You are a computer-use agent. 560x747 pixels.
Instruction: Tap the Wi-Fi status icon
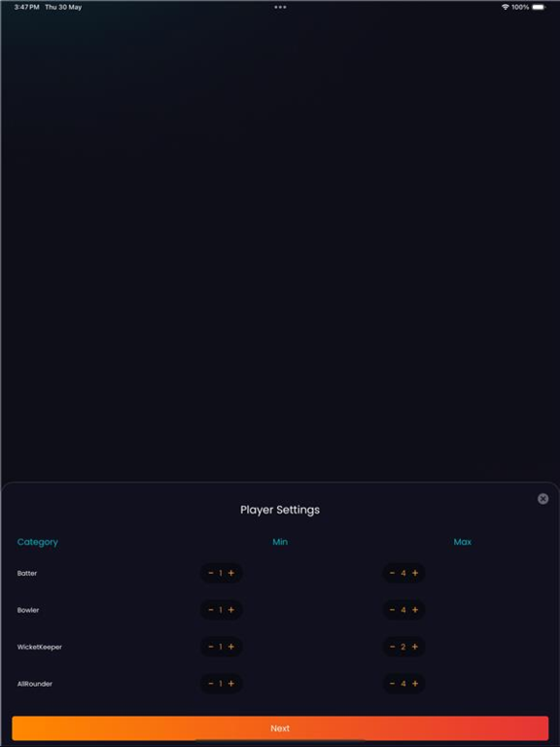pos(506,7)
